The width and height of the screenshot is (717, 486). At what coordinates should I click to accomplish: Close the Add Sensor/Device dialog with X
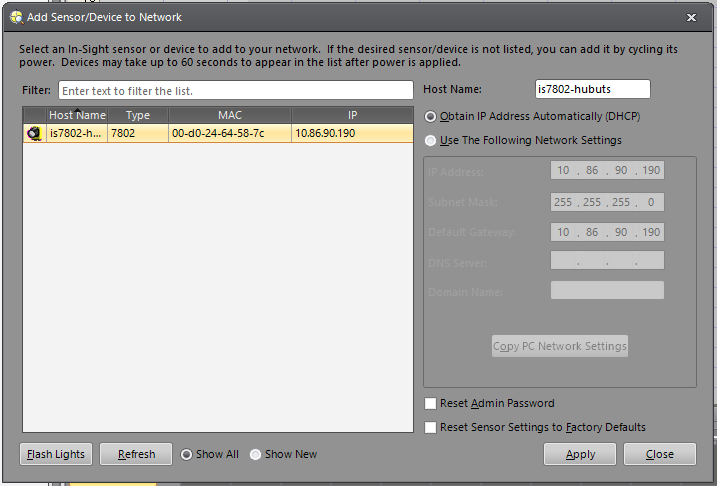pos(691,17)
